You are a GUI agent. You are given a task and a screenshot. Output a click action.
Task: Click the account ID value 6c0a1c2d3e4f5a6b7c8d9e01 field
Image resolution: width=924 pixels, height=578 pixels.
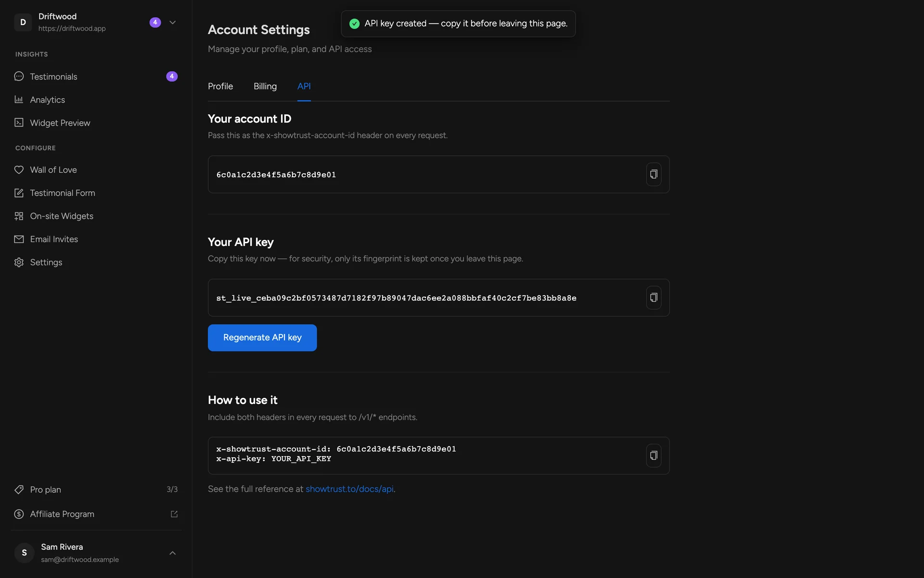(x=438, y=174)
